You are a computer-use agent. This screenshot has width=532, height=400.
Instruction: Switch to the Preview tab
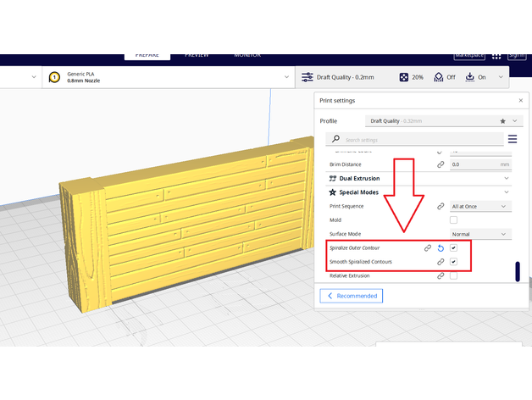coord(197,55)
